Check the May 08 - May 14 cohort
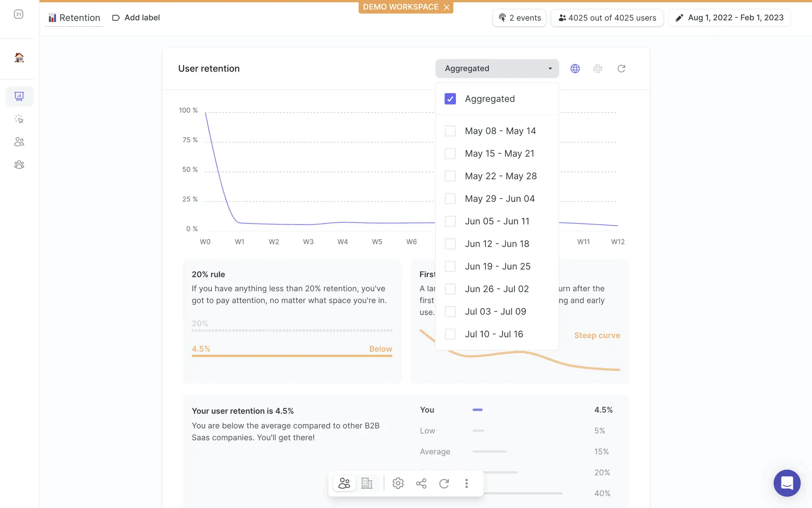812x508 pixels. coord(450,131)
